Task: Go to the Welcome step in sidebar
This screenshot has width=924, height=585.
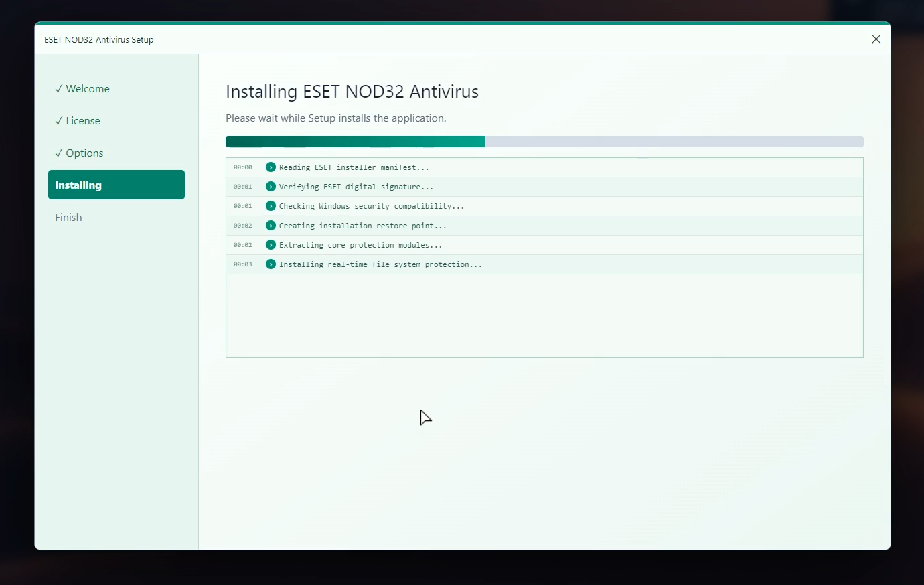Action: coord(117,89)
